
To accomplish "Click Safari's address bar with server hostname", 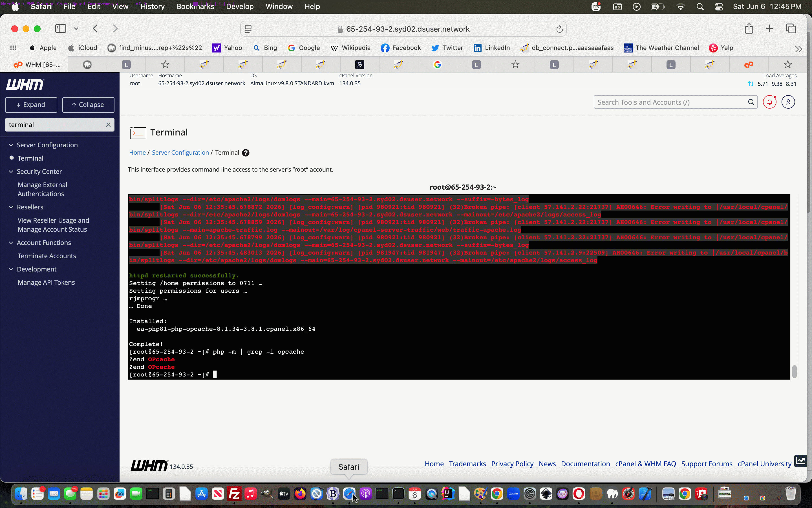I will pos(403,29).
